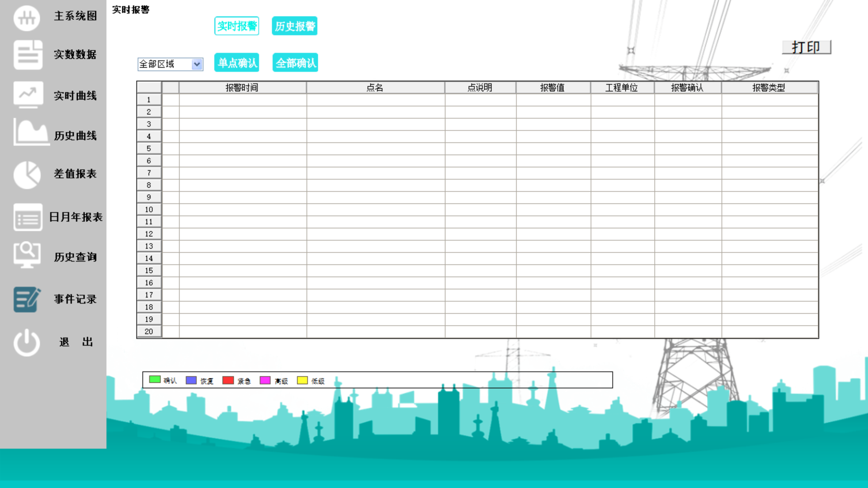Open 差值报表 via the pie chart icon
Screen dimensions: 868x488
pos(28,174)
